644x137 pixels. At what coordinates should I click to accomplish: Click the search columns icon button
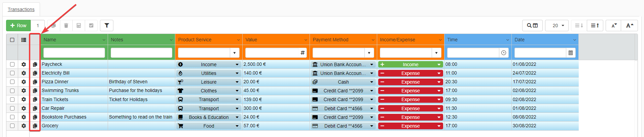coord(532,26)
